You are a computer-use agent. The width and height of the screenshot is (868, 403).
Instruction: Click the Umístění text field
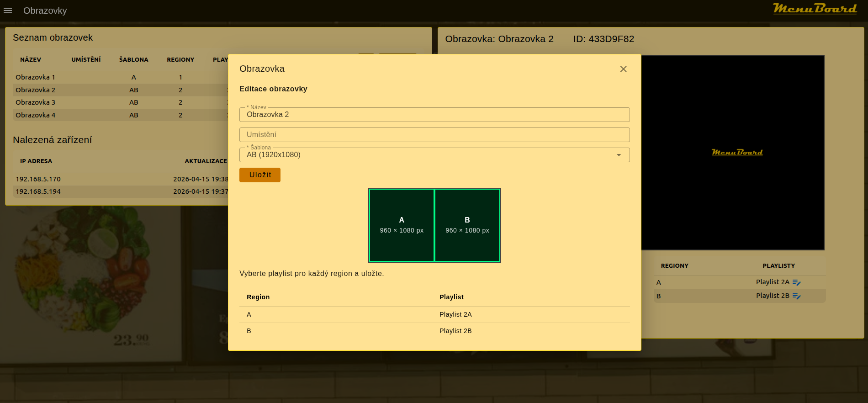(434, 135)
